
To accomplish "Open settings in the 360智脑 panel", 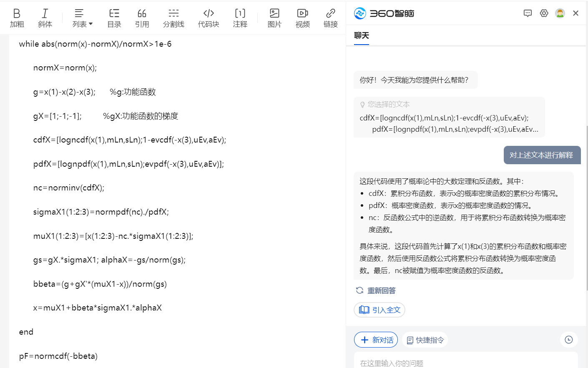I will click(x=544, y=13).
